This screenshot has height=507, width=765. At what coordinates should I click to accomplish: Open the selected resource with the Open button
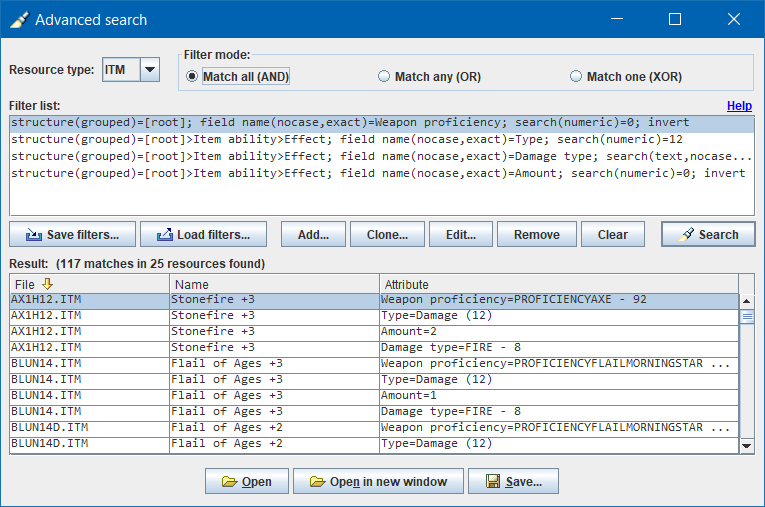coord(247,482)
